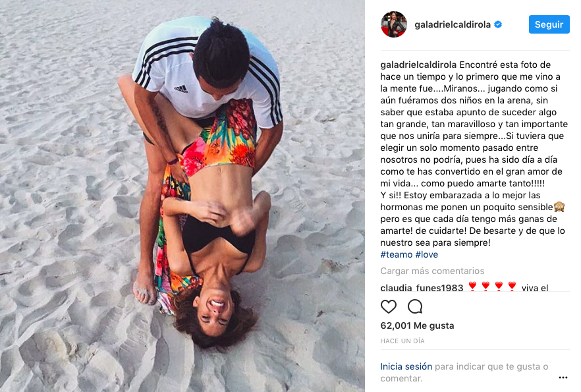
Task: Follow the account with the Seguir button
Action: (x=549, y=24)
